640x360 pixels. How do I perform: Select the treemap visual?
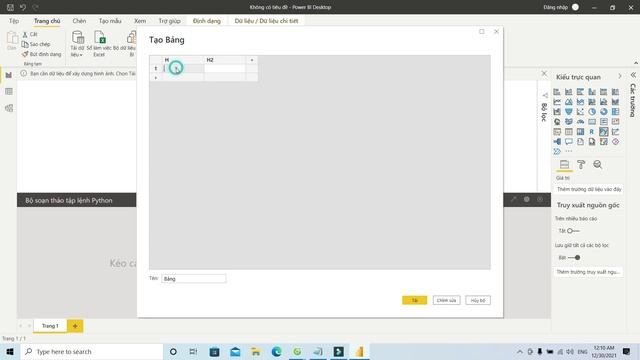point(616,111)
